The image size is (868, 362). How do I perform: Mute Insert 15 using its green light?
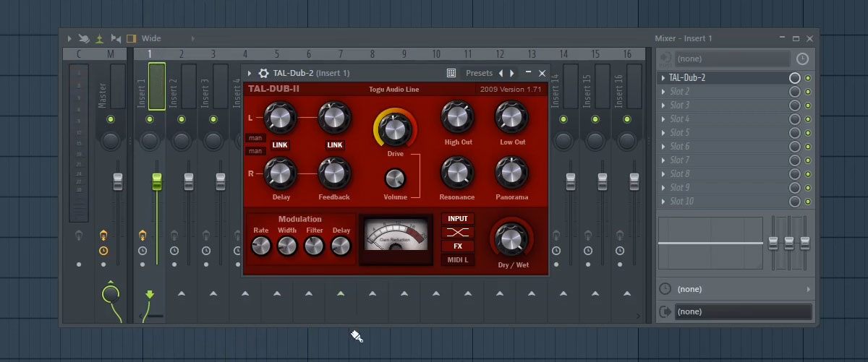coord(595,119)
